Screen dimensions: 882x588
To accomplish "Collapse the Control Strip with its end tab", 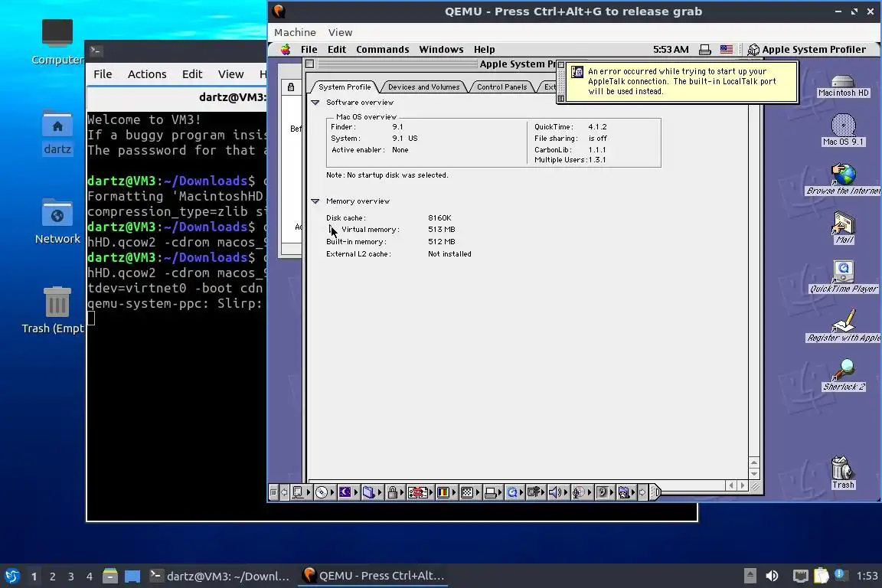I will tap(655, 493).
